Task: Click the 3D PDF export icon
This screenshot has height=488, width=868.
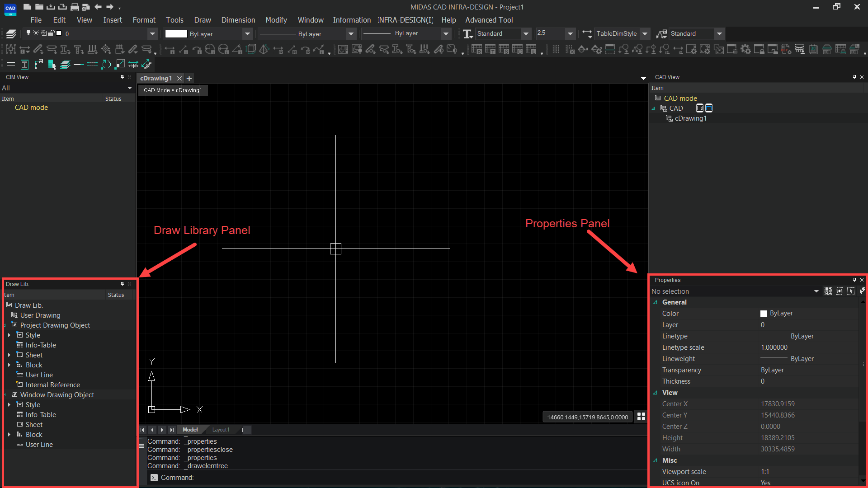Action: [786, 49]
